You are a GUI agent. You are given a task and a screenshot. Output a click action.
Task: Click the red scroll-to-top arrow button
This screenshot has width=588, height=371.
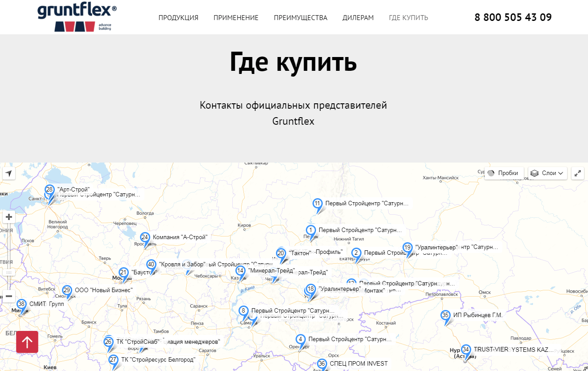[x=27, y=342]
